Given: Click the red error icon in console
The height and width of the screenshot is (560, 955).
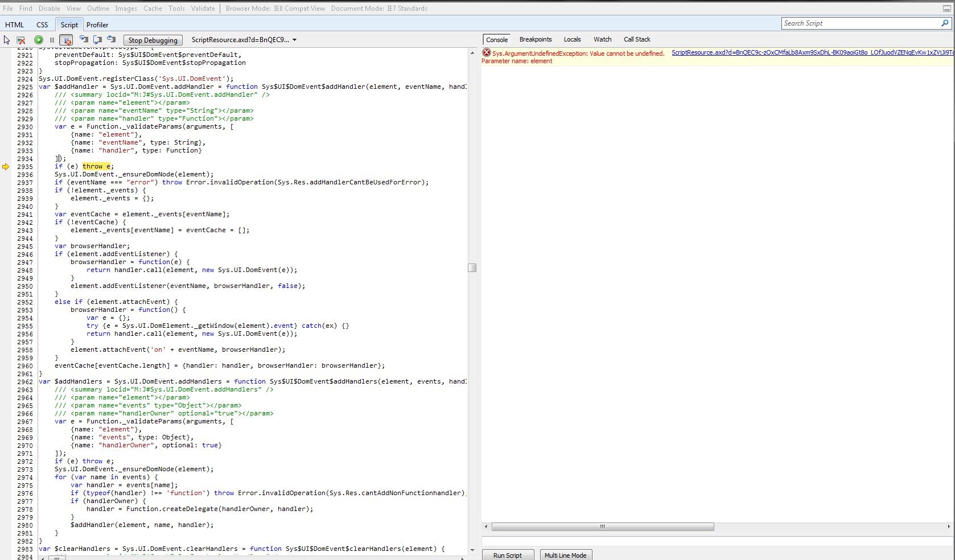Looking at the screenshot, I should [x=487, y=52].
